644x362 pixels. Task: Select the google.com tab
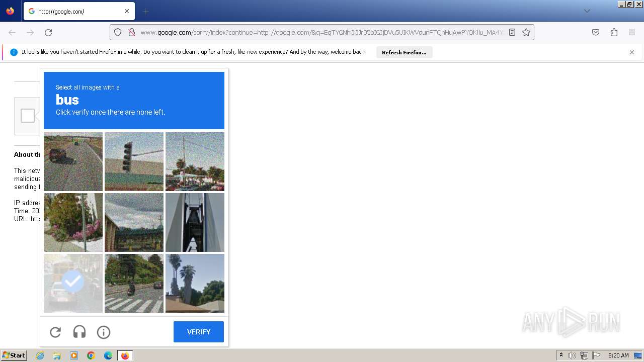(79, 11)
